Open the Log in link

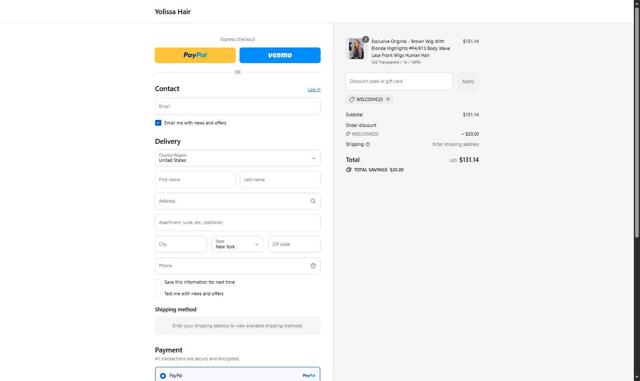coord(314,89)
